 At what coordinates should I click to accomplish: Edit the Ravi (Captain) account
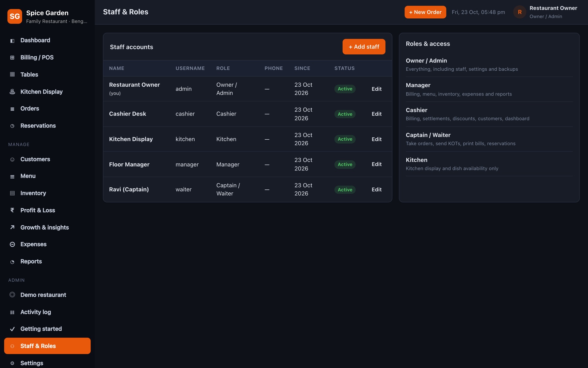(376, 189)
